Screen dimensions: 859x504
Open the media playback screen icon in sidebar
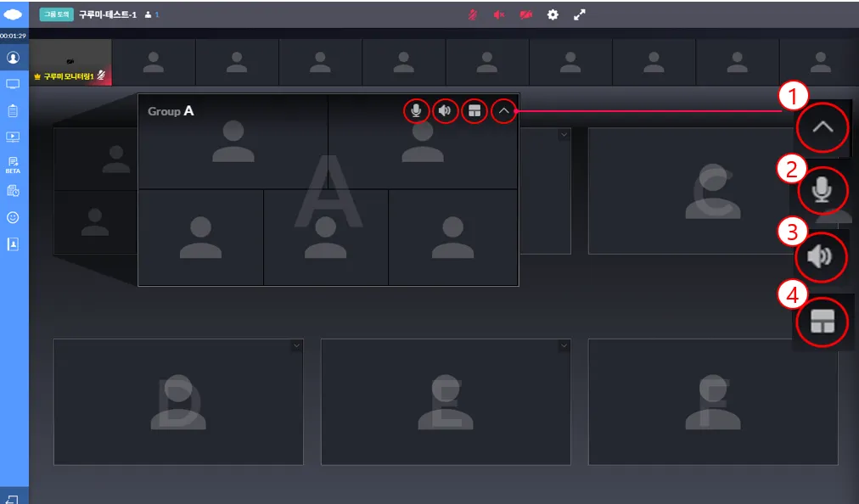coord(13,137)
